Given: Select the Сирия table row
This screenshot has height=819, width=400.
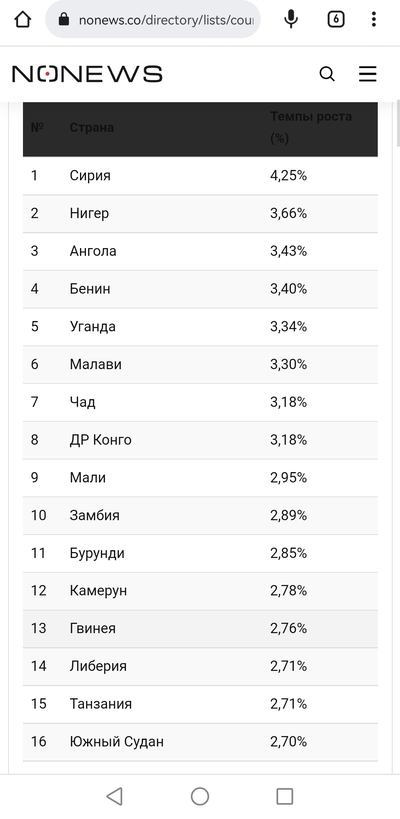Looking at the screenshot, I should (200, 176).
